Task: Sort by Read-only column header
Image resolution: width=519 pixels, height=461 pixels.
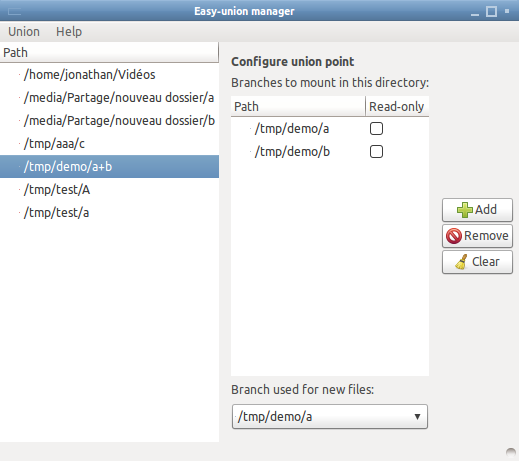Action: (397, 107)
